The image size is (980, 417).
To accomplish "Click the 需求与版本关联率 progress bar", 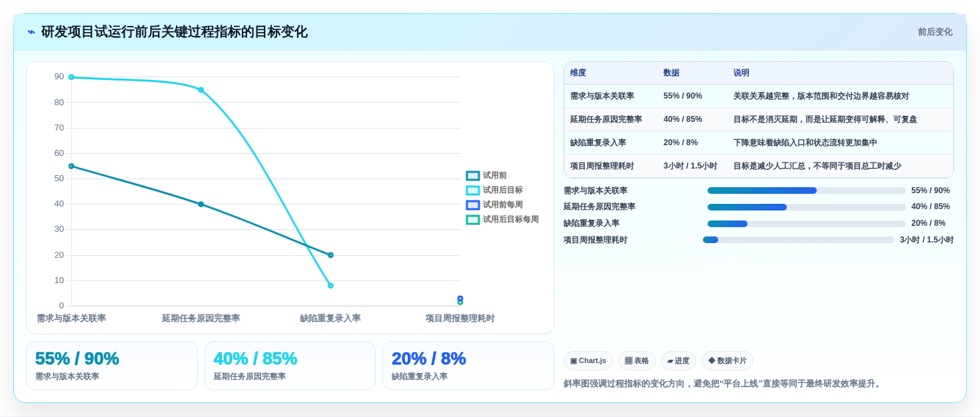I will tap(807, 191).
